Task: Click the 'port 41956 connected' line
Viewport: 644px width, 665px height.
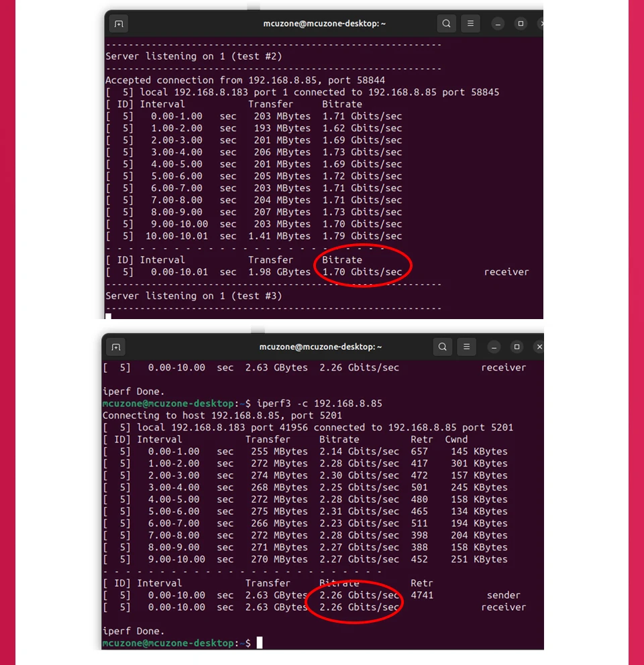Action: coord(308,428)
